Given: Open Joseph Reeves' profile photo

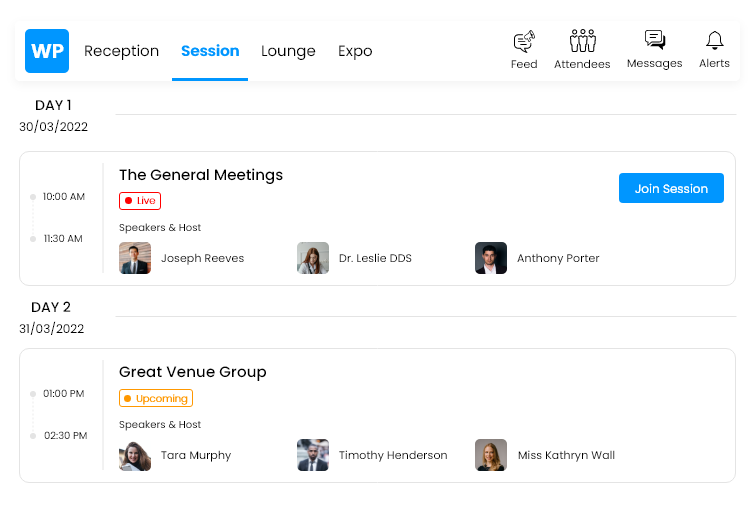Looking at the screenshot, I should tap(135, 258).
